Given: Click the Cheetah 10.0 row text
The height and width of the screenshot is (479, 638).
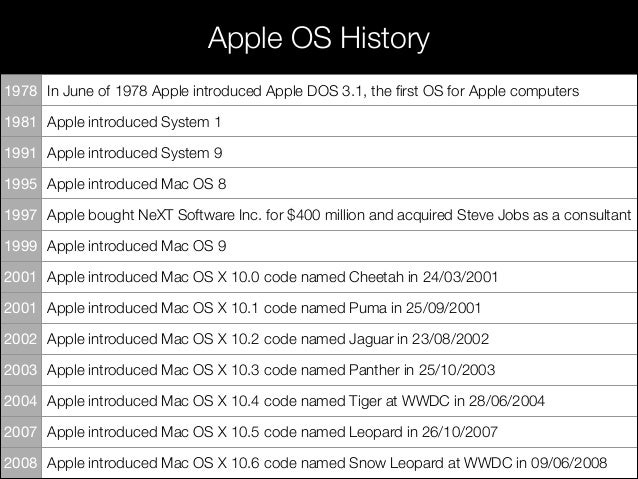Looking at the screenshot, I should pyautogui.click(x=272, y=277).
